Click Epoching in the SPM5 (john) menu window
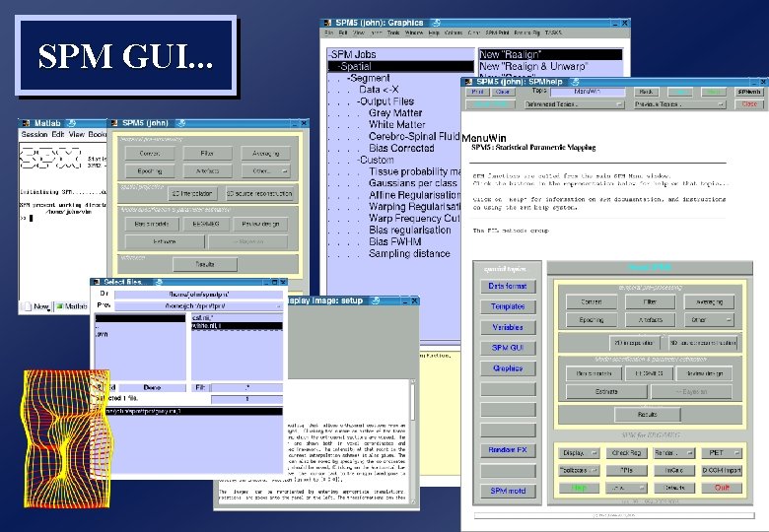The image size is (769, 532). 150,171
